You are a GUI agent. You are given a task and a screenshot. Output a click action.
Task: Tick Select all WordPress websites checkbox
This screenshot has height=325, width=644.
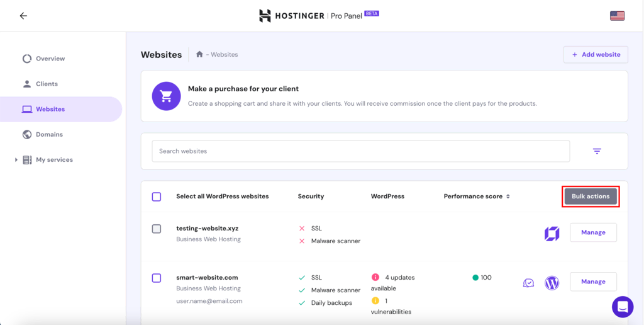(157, 197)
